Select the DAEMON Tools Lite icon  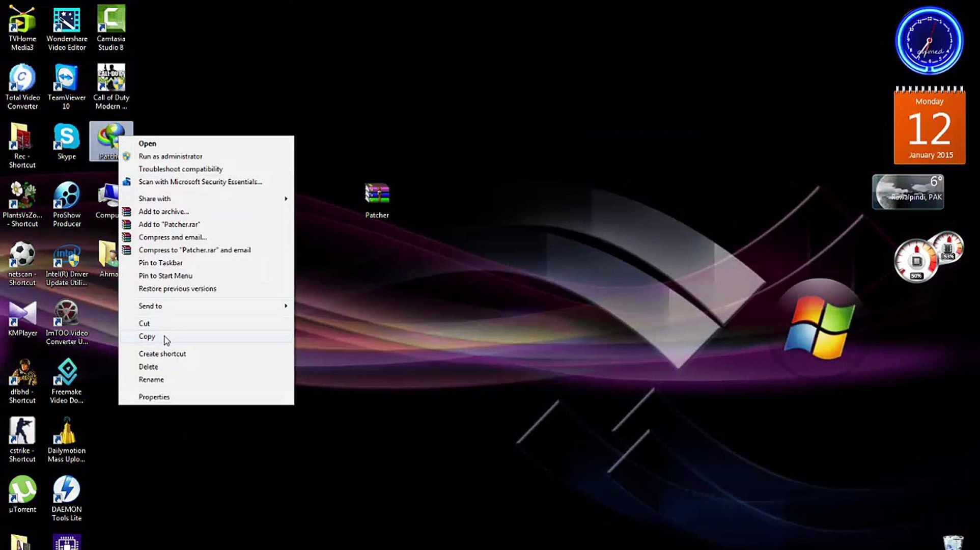click(67, 499)
